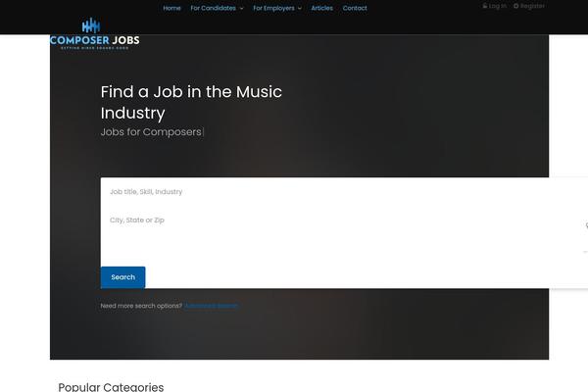Click the 'Find a Job in the Music Industry' heading

coord(191,102)
